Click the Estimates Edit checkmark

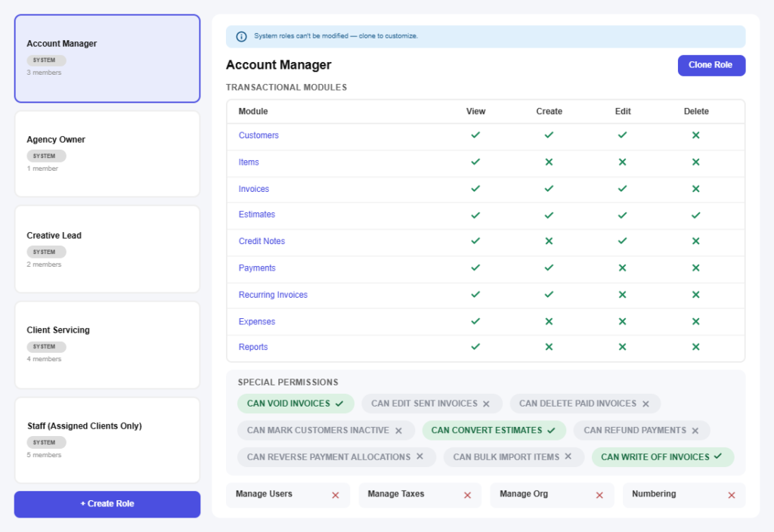[623, 215]
